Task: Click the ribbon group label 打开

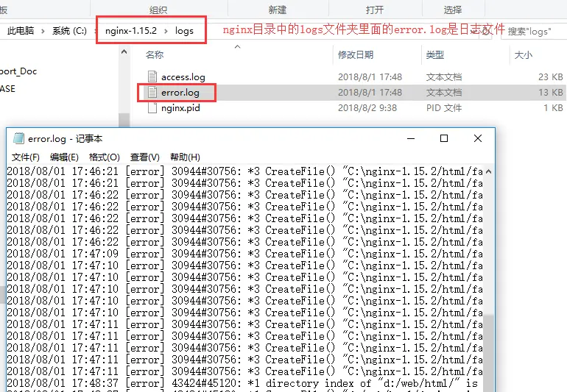Action: pos(375,10)
